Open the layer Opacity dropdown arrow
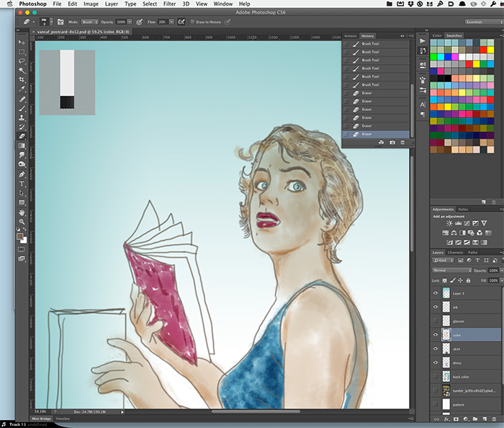 pyautogui.click(x=502, y=270)
